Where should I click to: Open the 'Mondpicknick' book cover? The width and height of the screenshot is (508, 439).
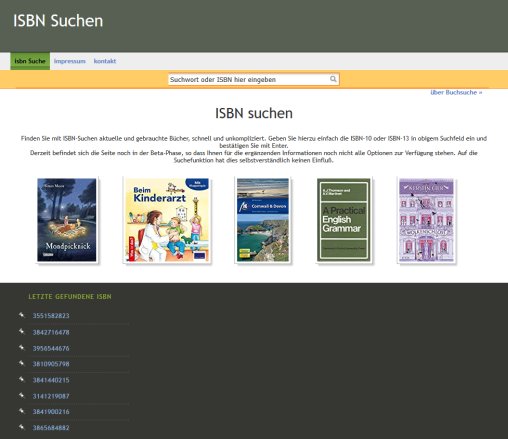point(67,220)
